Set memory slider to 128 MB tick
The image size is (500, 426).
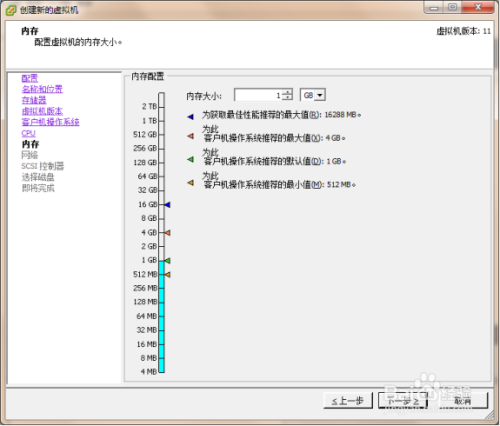(162, 302)
